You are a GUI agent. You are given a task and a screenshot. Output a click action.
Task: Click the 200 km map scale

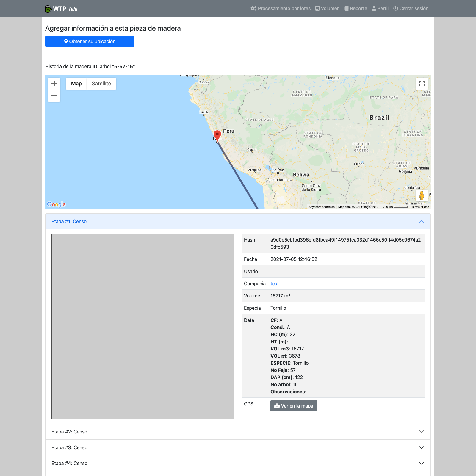pyautogui.click(x=395, y=207)
